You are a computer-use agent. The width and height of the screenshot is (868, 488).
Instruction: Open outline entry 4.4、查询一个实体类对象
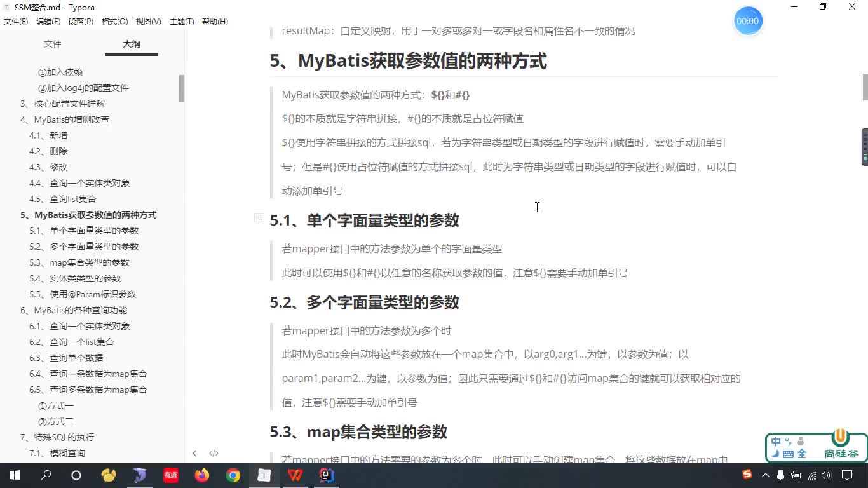click(79, 183)
